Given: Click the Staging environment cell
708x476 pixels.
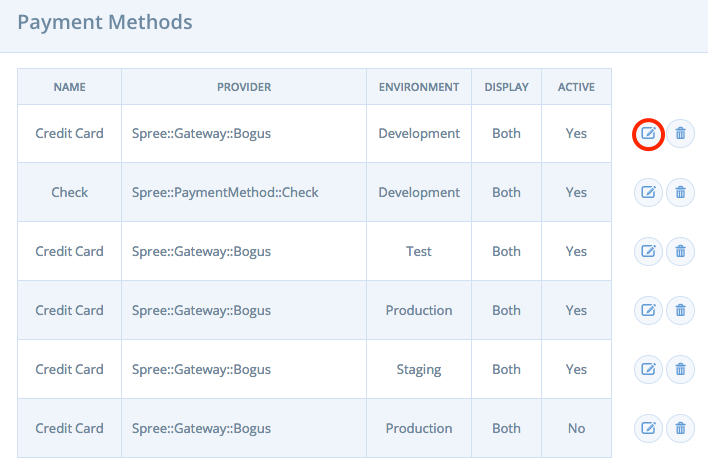Looking at the screenshot, I should click(x=419, y=369).
